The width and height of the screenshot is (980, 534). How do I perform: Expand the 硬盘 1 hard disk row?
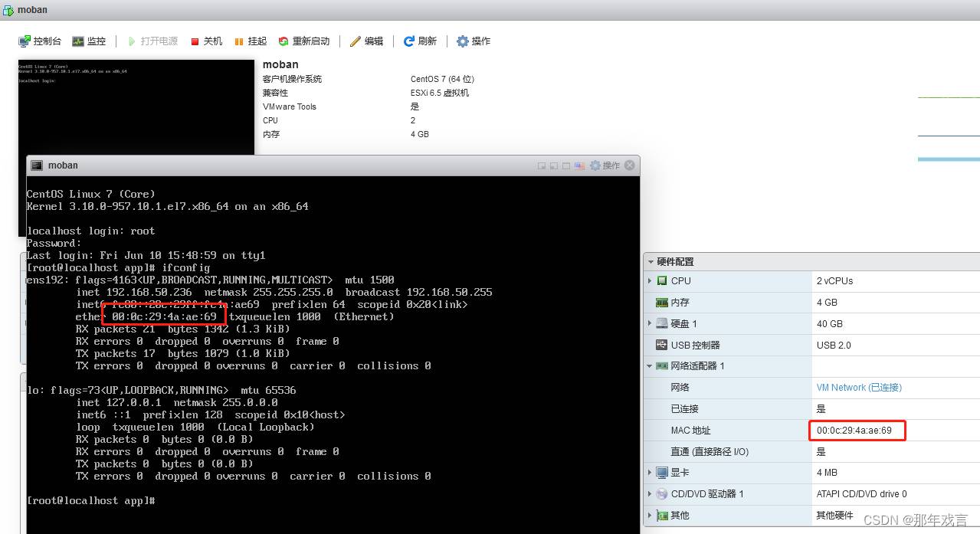click(650, 324)
